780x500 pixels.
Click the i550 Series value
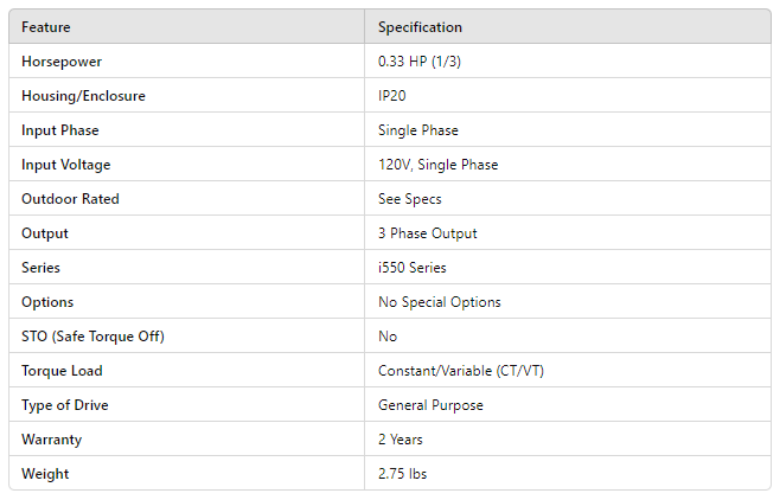coord(412,268)
